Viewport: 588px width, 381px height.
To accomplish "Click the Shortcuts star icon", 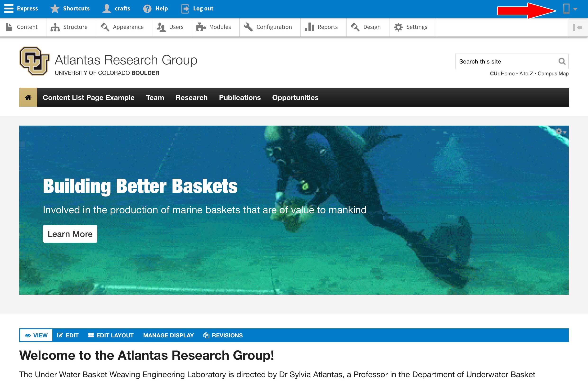I will point(55,9).
